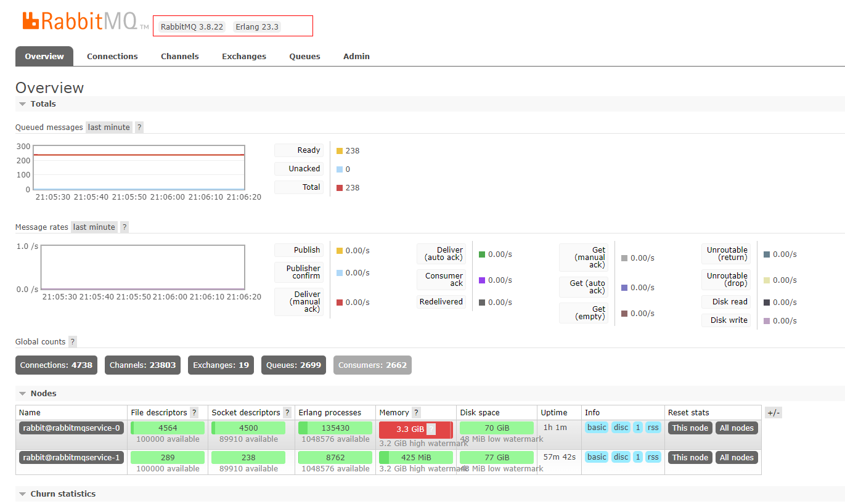This screenshot has width=845, height=504.
Task: Click the 70 GiB disk space bar
Action: [x=497, y=428]
